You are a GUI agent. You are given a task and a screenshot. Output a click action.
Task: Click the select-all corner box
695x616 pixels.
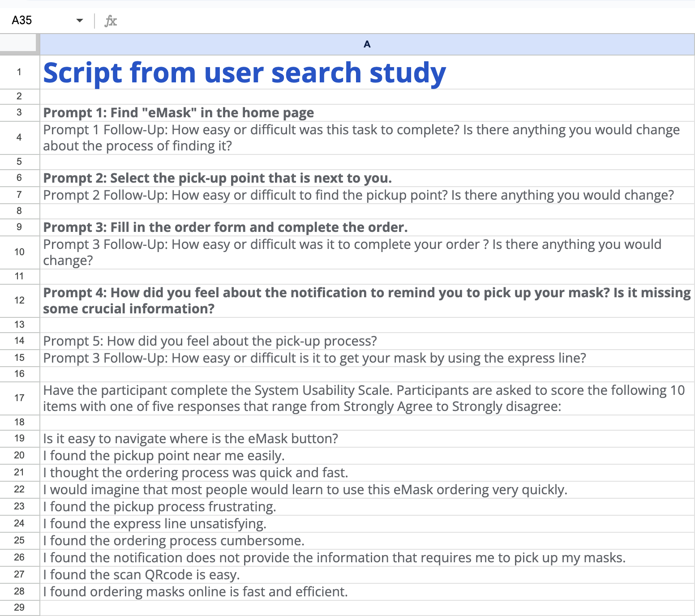coord(18,43)
